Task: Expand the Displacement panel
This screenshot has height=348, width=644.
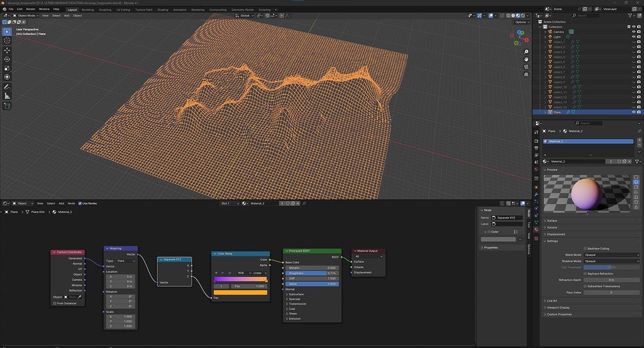Action: [555, 234]
